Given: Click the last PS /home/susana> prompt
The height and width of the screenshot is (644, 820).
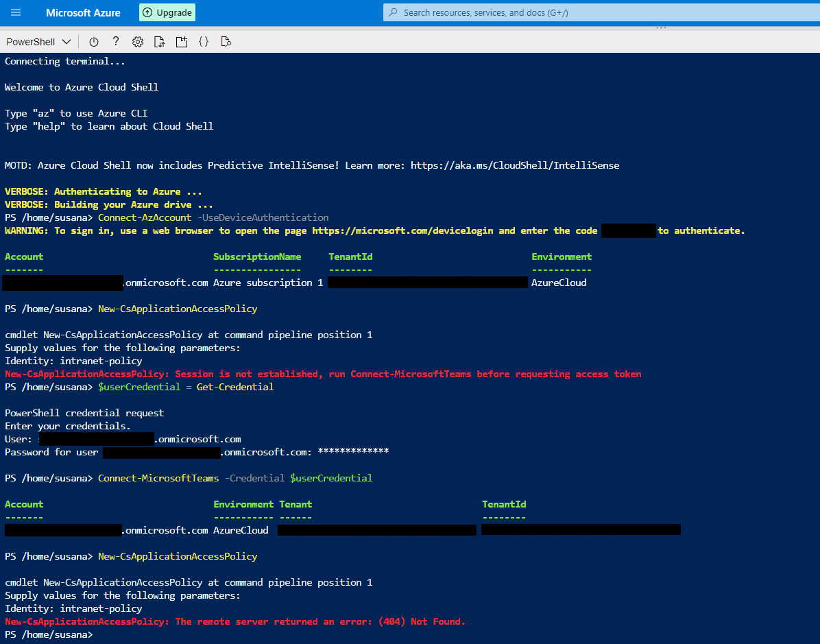Looking at the screenshot, I should 49,634.
